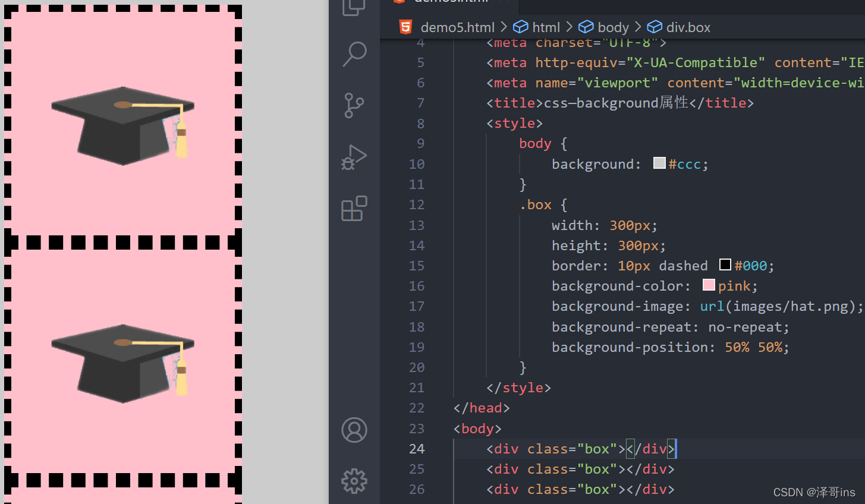Click the meta viewport line 6
This screenshot has width=865, height=504.
click(x=675, y=83)
